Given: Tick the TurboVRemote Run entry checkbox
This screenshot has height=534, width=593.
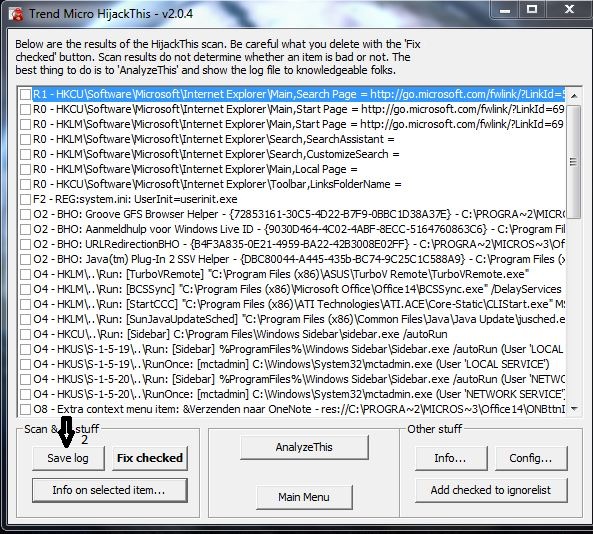Looking at the screenshot, I should click(25, 274).
